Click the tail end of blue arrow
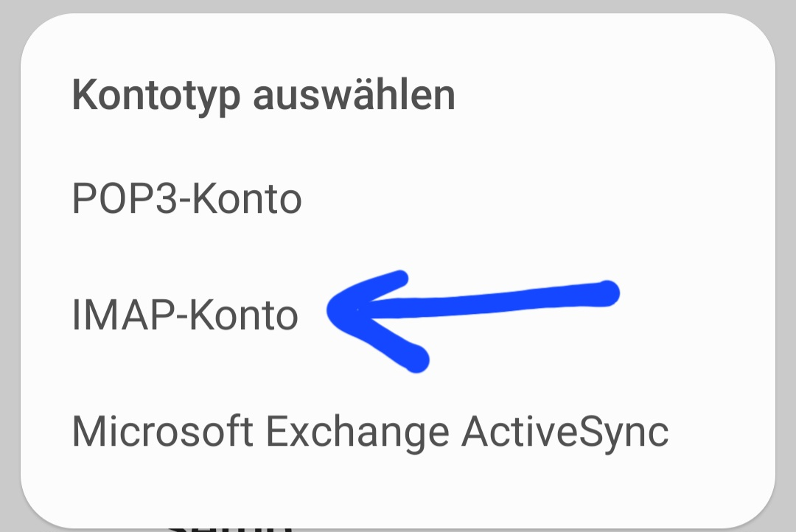The image size is (796, 532). click(605, 293)
